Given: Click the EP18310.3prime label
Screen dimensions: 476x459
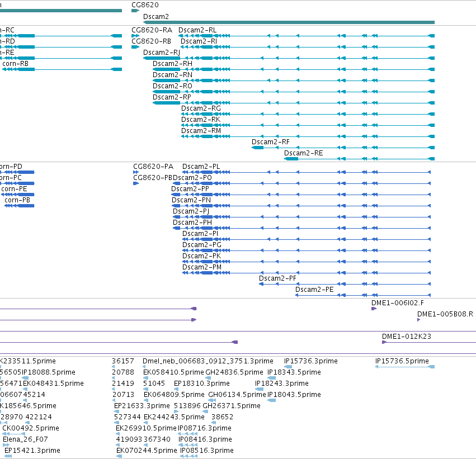Looking at the screenshot, I should click(x=201, y=384).
